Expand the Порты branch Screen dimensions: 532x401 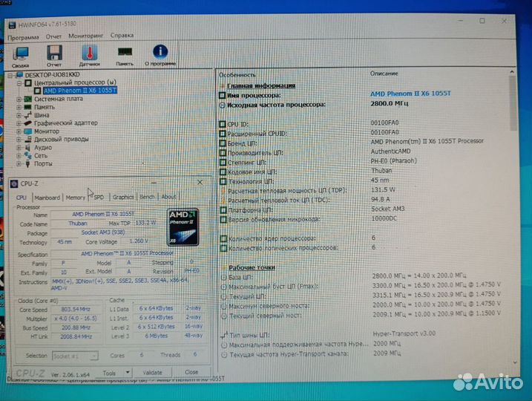click(x=19, y=164)
